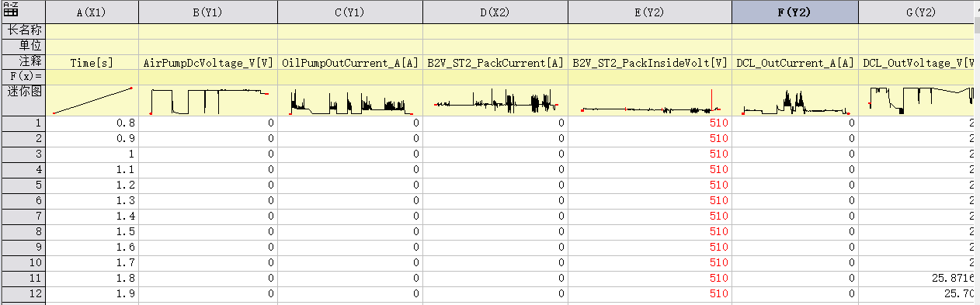
Task: Click the time cell with value 1.4
Action: tap(92, 217)
